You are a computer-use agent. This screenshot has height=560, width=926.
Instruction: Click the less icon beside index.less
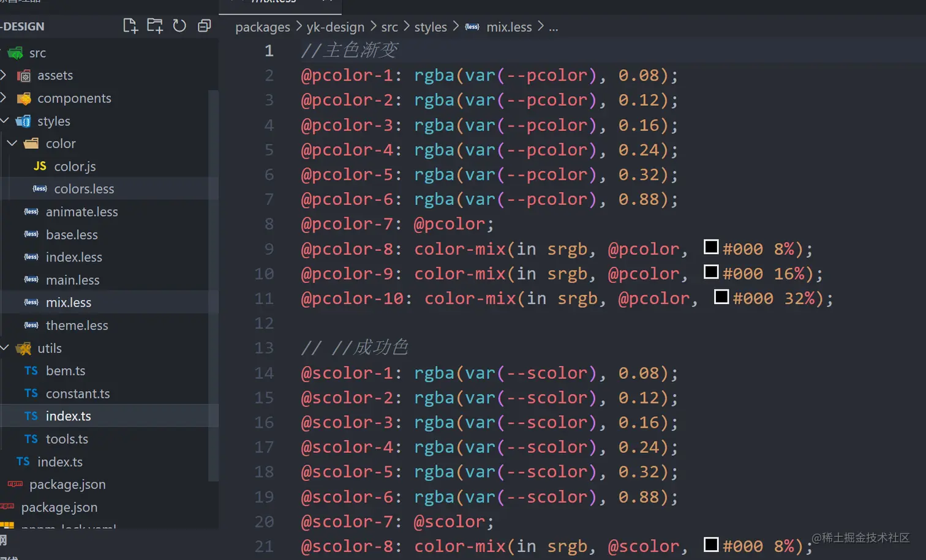click(x=31, y=256)
